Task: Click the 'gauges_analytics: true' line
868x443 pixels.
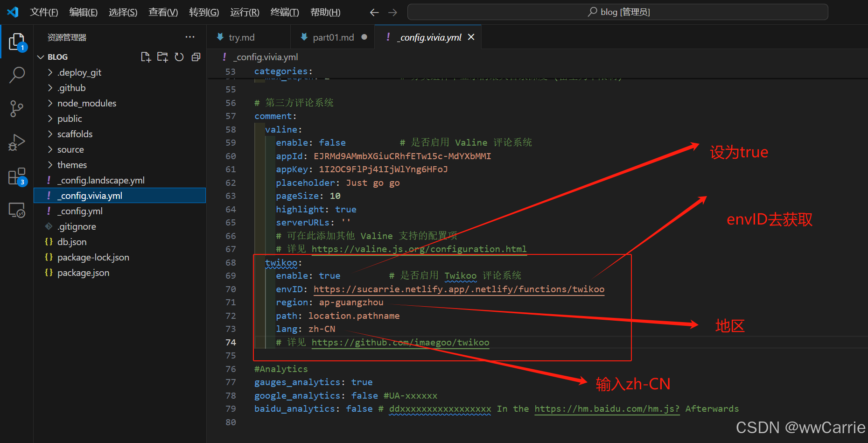Action: (313, 382)
